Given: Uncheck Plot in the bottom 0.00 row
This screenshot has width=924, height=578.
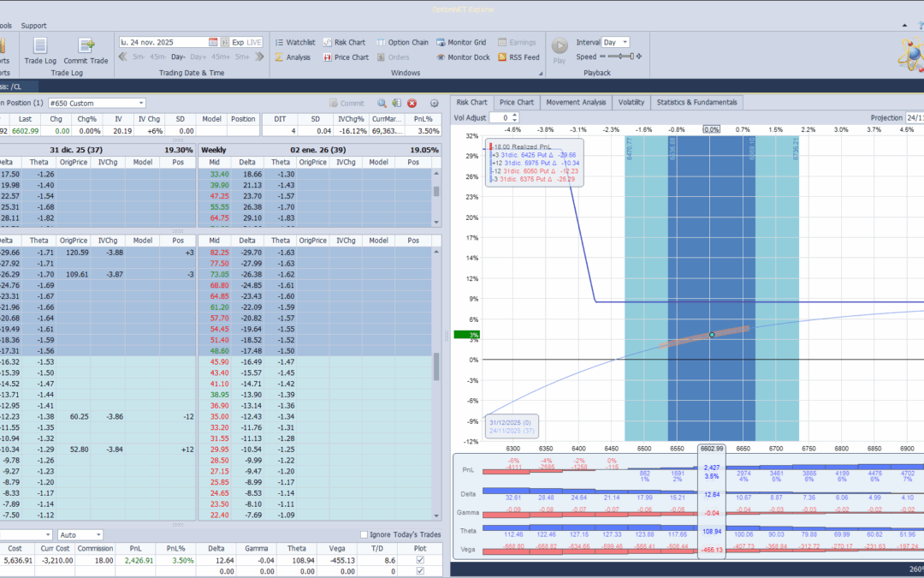Looking at the screenshot, I should pos(420,571).
